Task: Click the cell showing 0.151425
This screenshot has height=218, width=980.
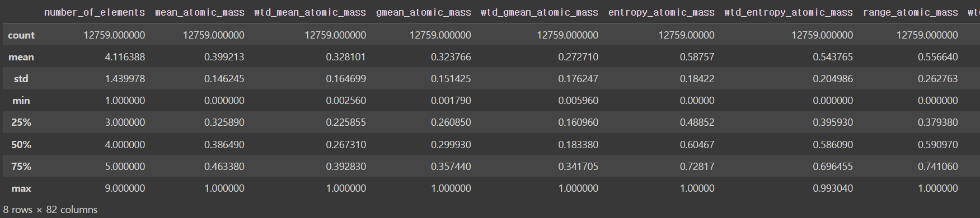Action: 451,79
